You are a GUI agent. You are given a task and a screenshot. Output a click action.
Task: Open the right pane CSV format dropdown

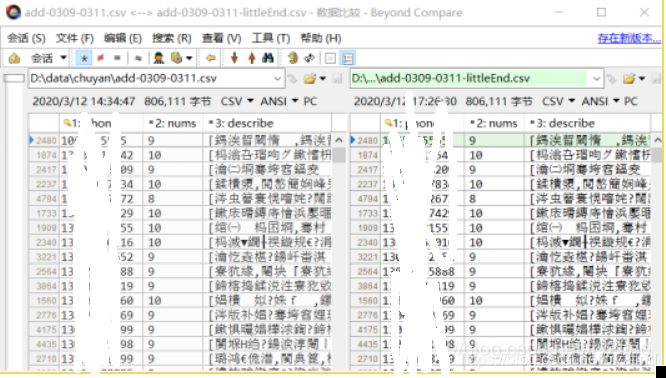[x=559, y=102]
